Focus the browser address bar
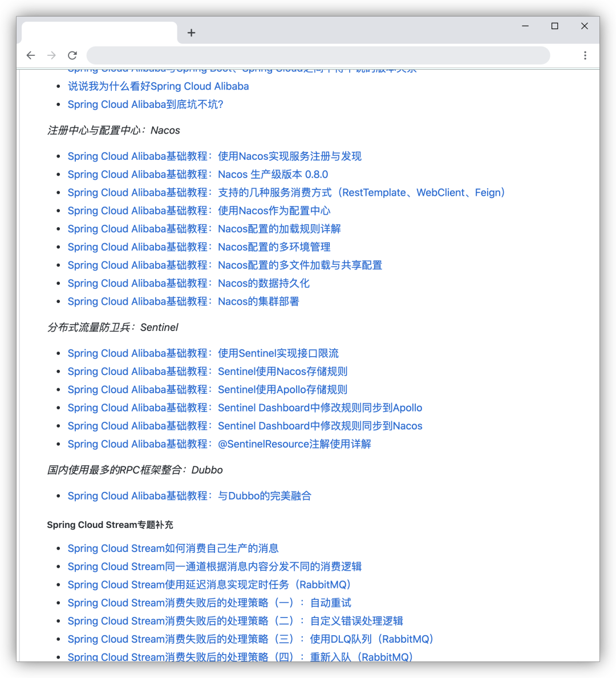The image size is (616, 678). pos(318,55)
